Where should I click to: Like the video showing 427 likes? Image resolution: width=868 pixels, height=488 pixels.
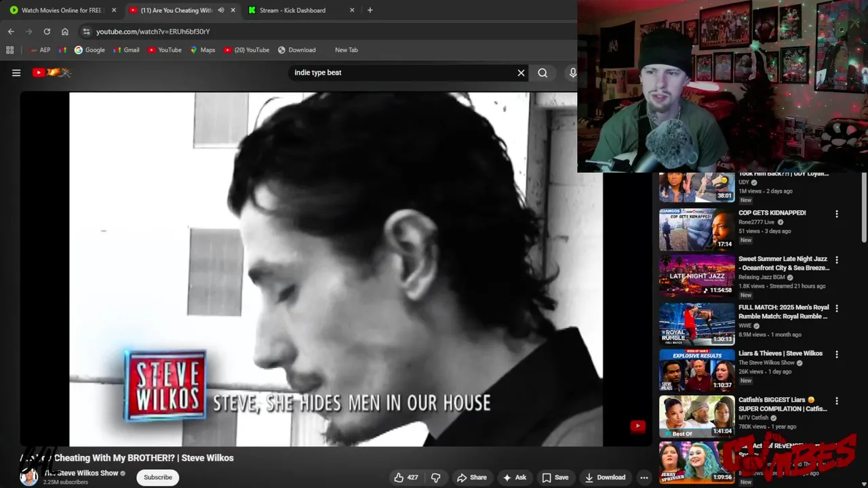pos(406,477)
